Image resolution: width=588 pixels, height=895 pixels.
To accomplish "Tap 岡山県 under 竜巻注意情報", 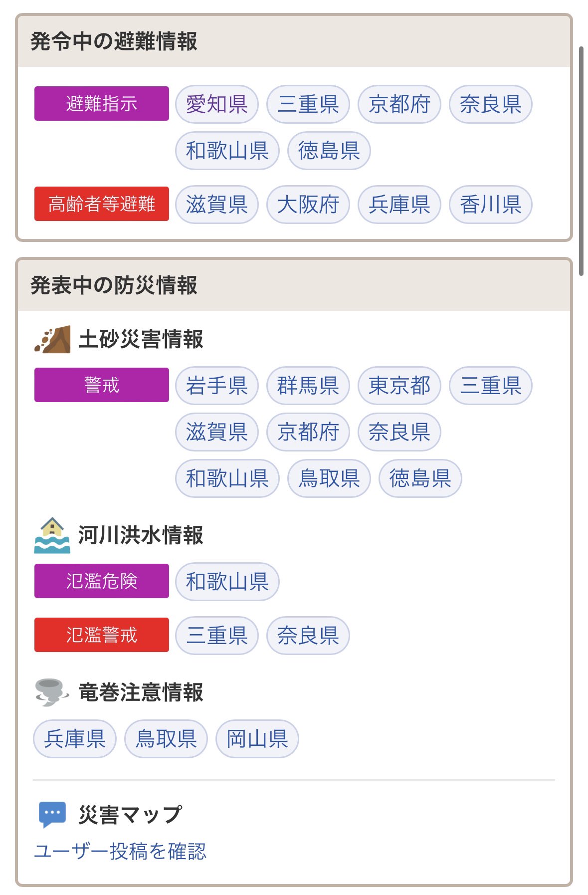I will 257,739.
